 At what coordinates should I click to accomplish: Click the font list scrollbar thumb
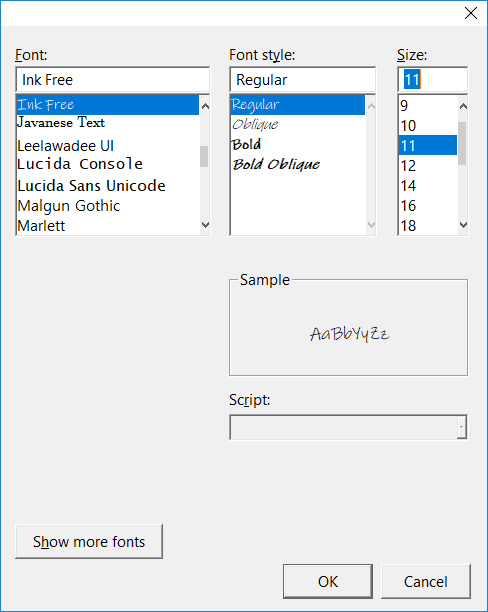point(204,156)
